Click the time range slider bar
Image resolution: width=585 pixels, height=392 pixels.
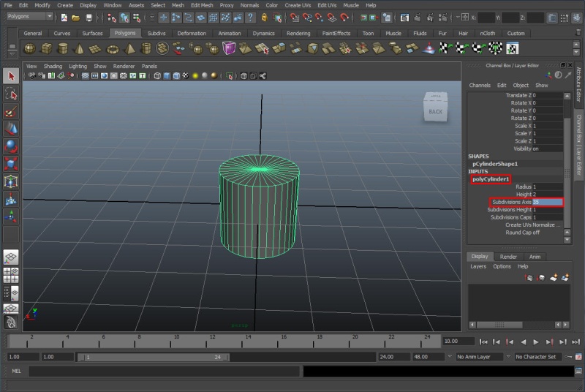pos(154,357)
